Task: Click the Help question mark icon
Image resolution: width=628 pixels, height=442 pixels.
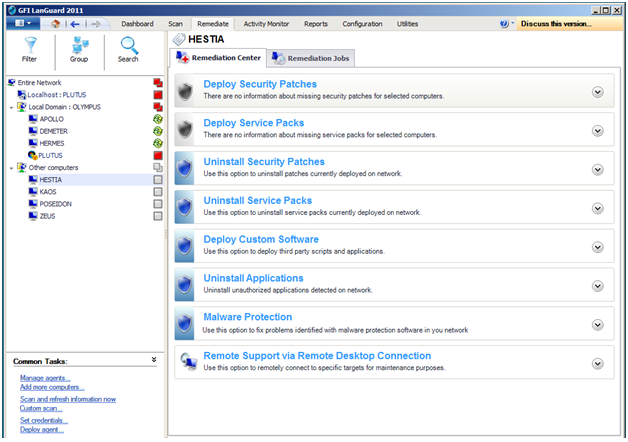Action: coord(504,24)
